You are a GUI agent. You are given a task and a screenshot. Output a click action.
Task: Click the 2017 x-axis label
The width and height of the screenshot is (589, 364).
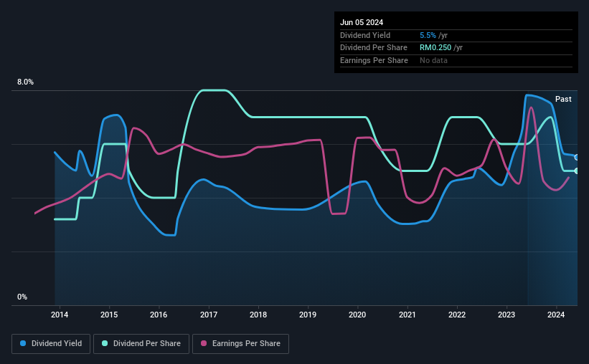(x=209, y=315)
